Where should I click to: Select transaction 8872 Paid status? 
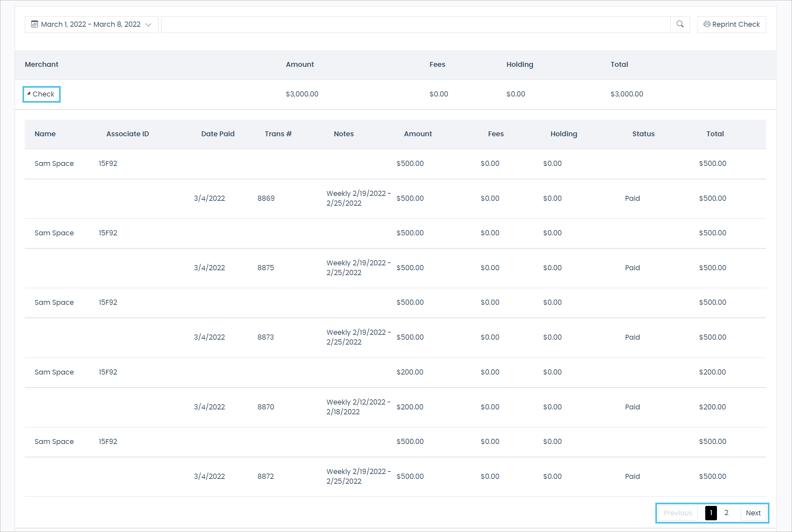point(632,476)
